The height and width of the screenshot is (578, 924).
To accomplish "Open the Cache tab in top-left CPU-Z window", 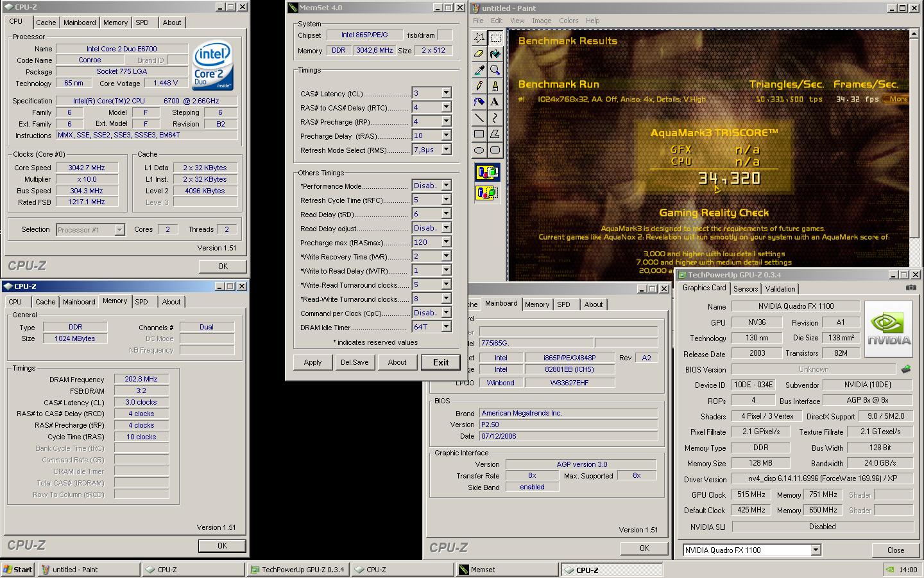I will (46, 22).
